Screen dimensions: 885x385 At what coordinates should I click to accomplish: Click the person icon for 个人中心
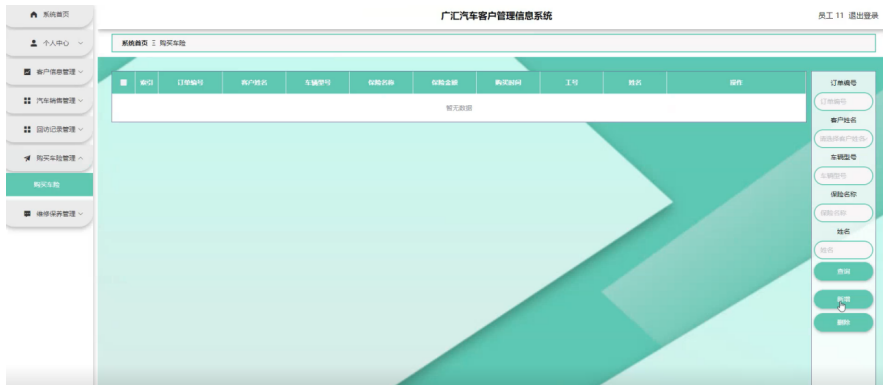tap(33, 43)
